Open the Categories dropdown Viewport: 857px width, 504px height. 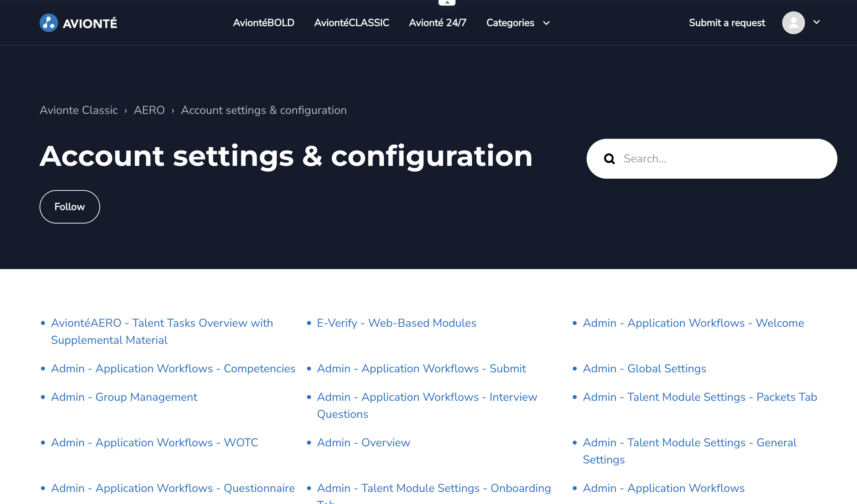pos(518,23)
